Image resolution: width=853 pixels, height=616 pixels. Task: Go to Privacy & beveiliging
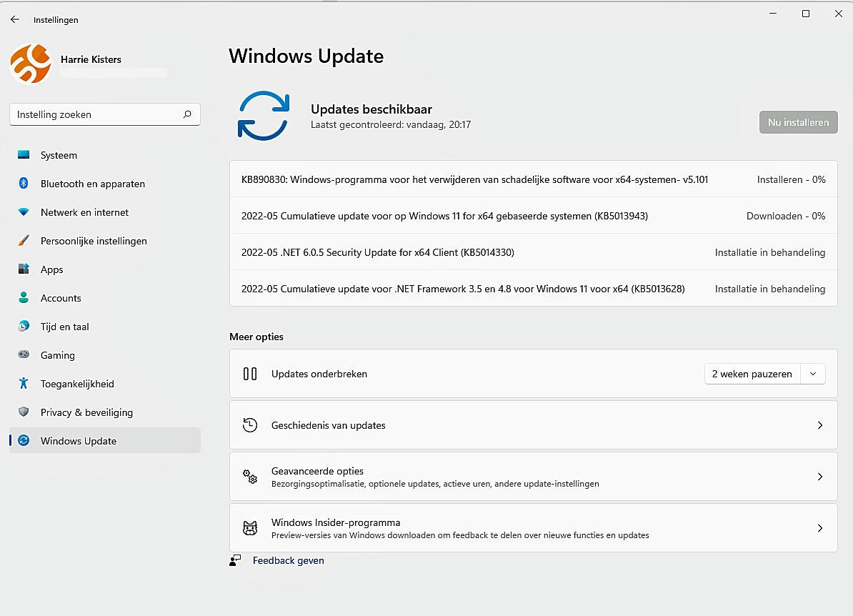pyautogui.click(x=104, y=412)
